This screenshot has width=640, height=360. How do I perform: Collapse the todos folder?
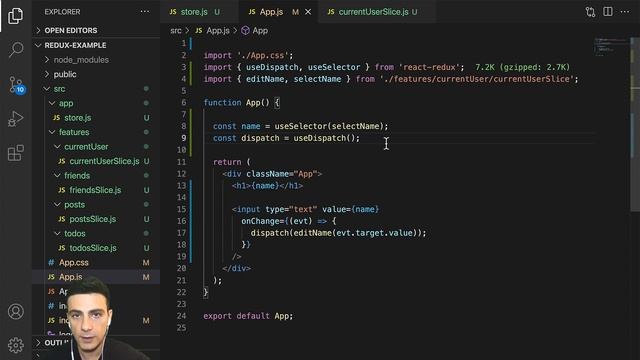tap(96, 233)
